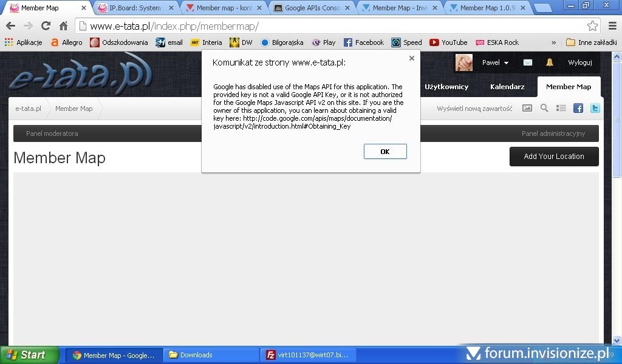Viewport: 622px width, 364px height.
Task: Click the browser home icon
Action: point(63,26)
